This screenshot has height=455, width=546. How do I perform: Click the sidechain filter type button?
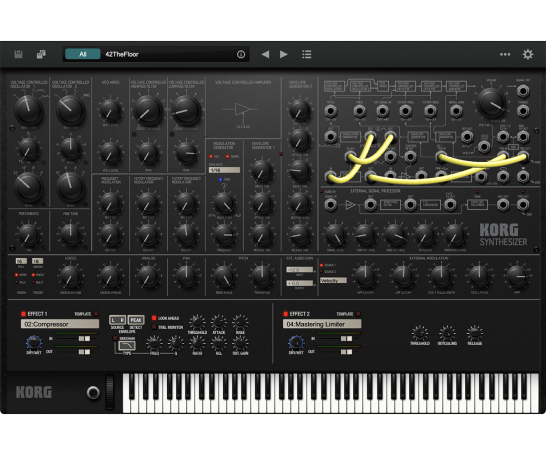(127, 346)
